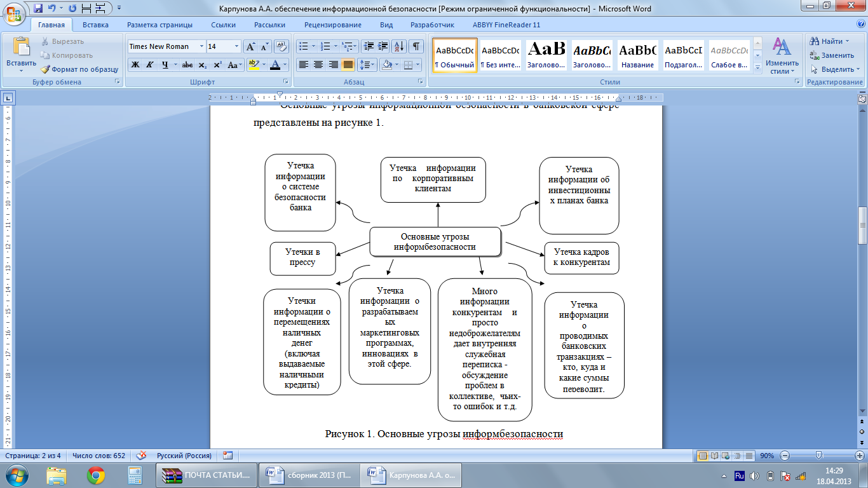Screen dimensions: 868x488
Task: Toggle justified alignment
Action: click(348, 65)
